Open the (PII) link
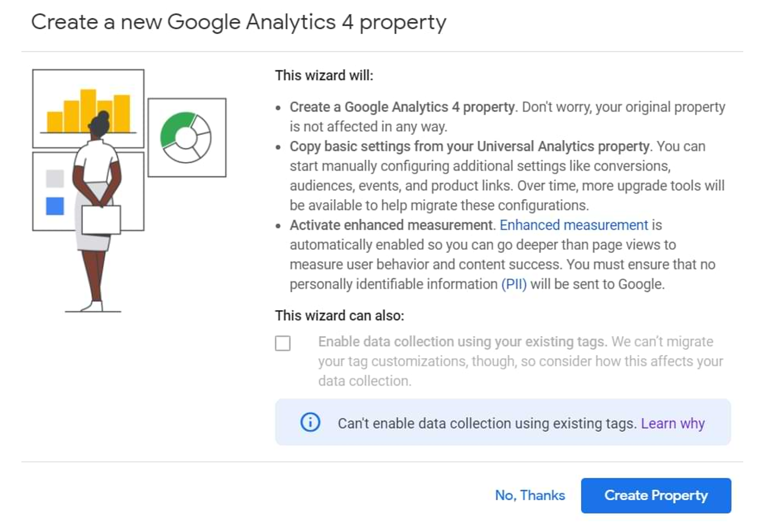 514,284
